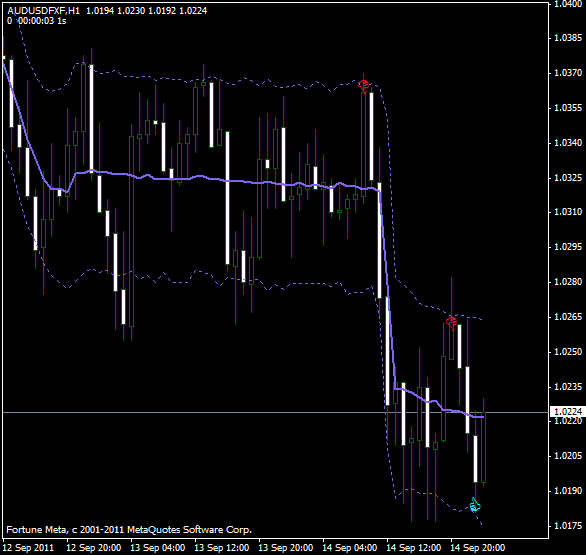Image resolution: width=586 pixels, height=555 pixels.
Task: Click the 1.0340 price axis label
Action: [568, 142]
